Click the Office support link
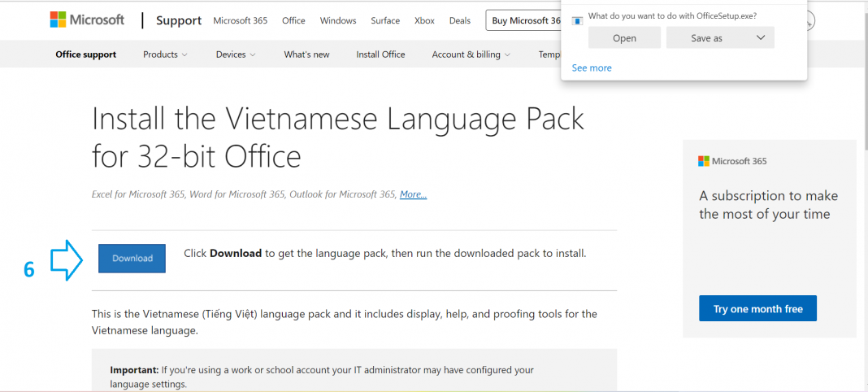The height and width of the screenshot is (392, 868). click(x=85, y=54)
